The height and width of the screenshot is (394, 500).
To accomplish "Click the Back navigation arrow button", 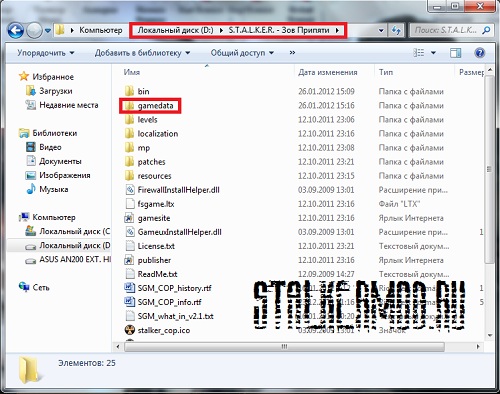I will click(x=15, y=31).
